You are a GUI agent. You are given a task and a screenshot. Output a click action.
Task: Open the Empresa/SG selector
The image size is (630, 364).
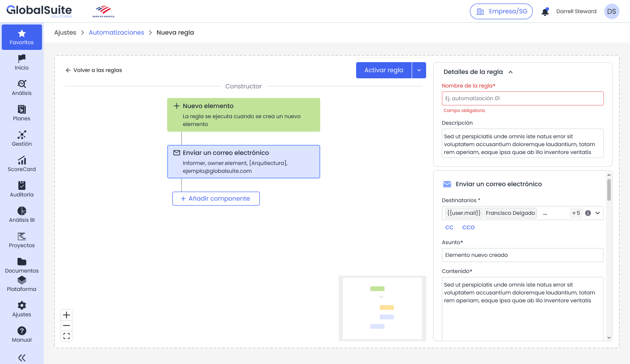(501, 11)
